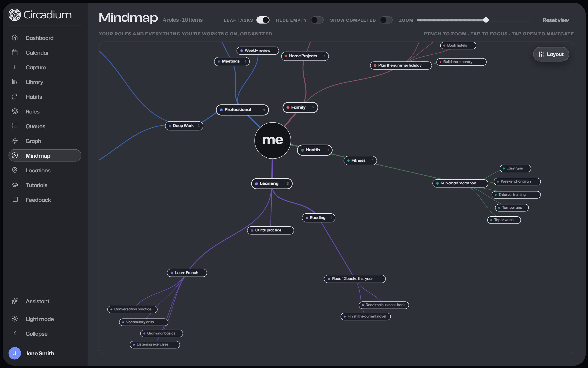This screenshot has width=588, height=368.
Task: Open the Dashboard home icon
Action: coord(14,38)
